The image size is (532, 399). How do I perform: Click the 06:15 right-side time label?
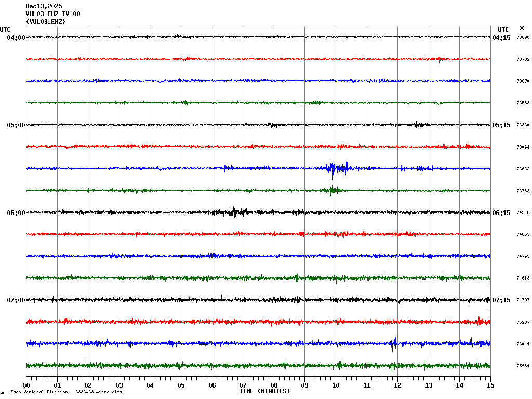(x=501, y=212)
